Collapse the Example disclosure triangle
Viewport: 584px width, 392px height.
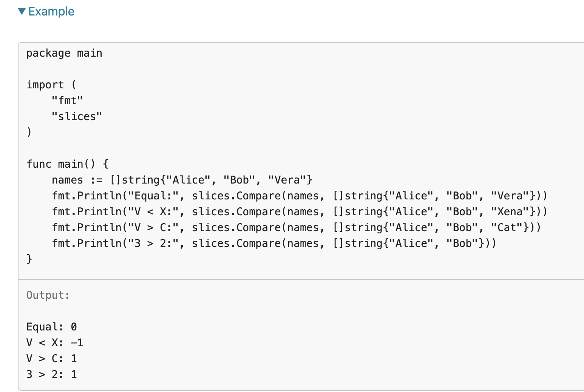(x=22, y=11)
